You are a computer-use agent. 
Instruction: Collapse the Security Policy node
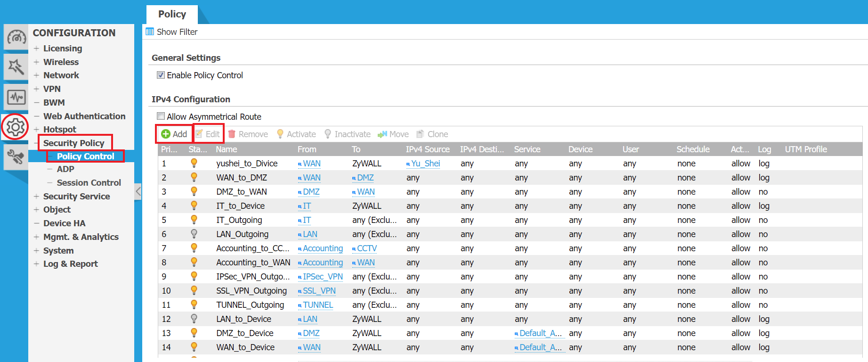click(36, 143)
